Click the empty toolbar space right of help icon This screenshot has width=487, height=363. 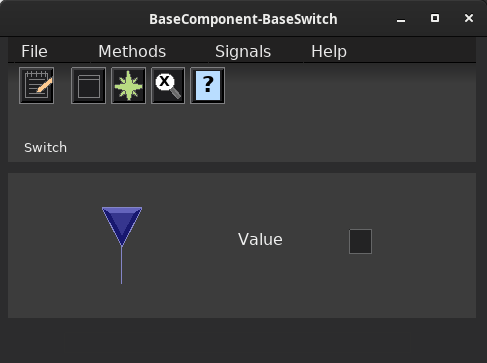350,86
